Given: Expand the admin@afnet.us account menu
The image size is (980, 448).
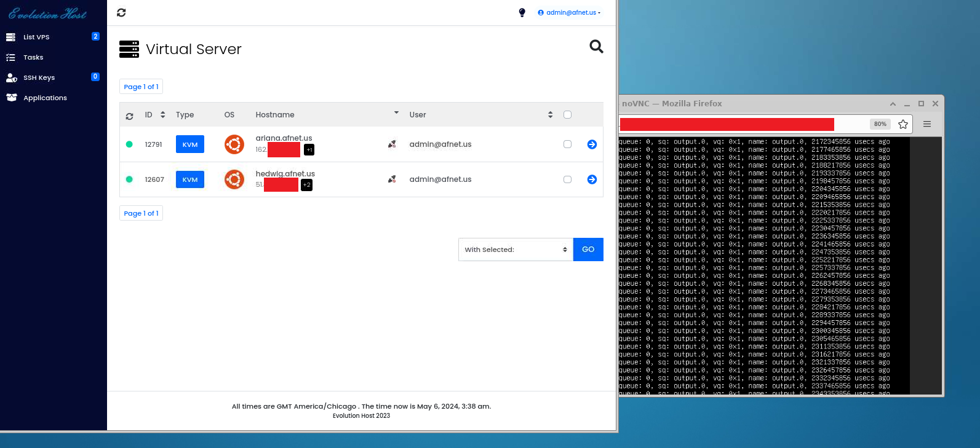Looking at the screenshot, I should 569,13.
